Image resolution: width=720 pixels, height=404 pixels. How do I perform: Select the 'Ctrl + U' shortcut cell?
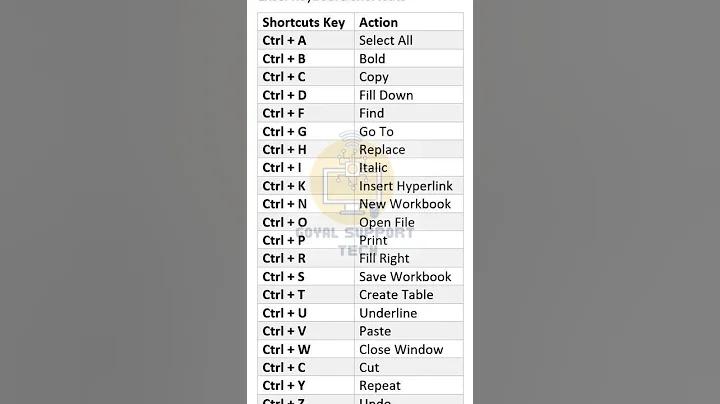click(x=306, y=313)
